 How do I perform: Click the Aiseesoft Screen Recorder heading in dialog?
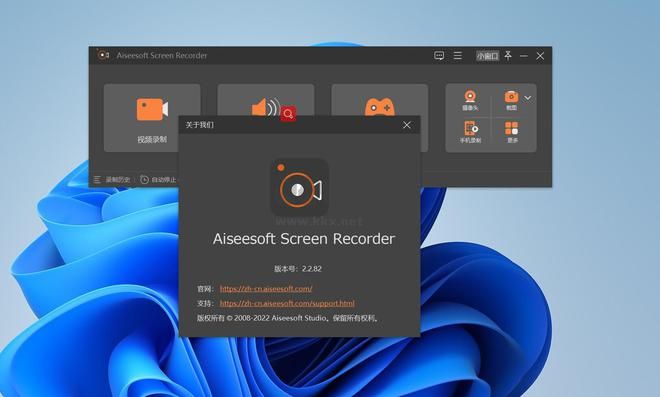point(304,239)
